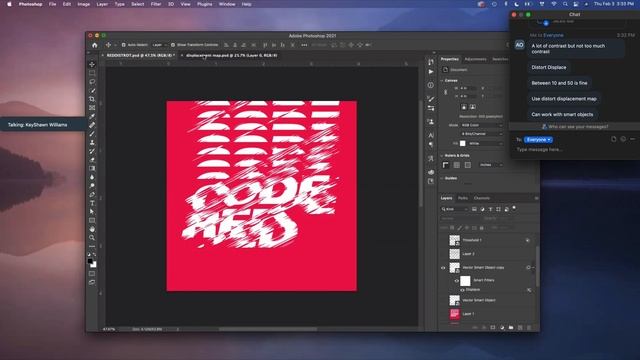Select the Rectangle shape tool

click(x=92, y=220)
